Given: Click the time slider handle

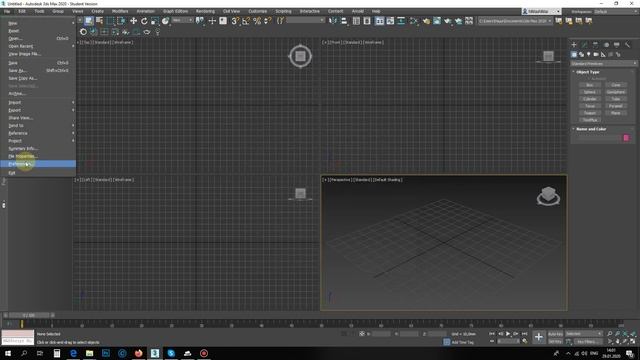Looking at the screenshot, I should (29, 315).
